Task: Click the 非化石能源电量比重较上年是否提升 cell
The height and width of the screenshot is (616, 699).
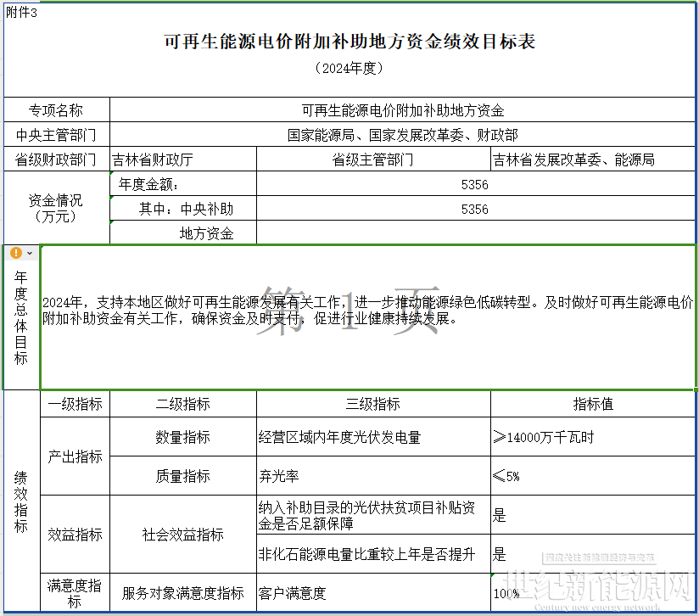Action: 373,553
